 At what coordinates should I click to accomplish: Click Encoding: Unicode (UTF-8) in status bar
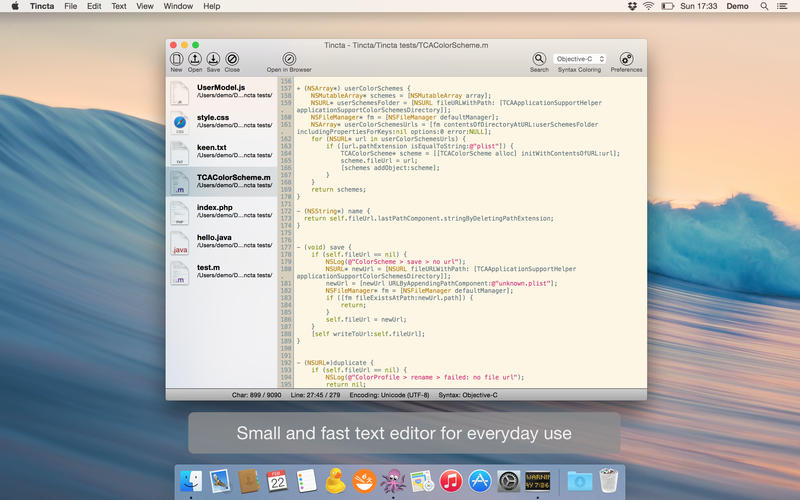click(x=389, y=395)
